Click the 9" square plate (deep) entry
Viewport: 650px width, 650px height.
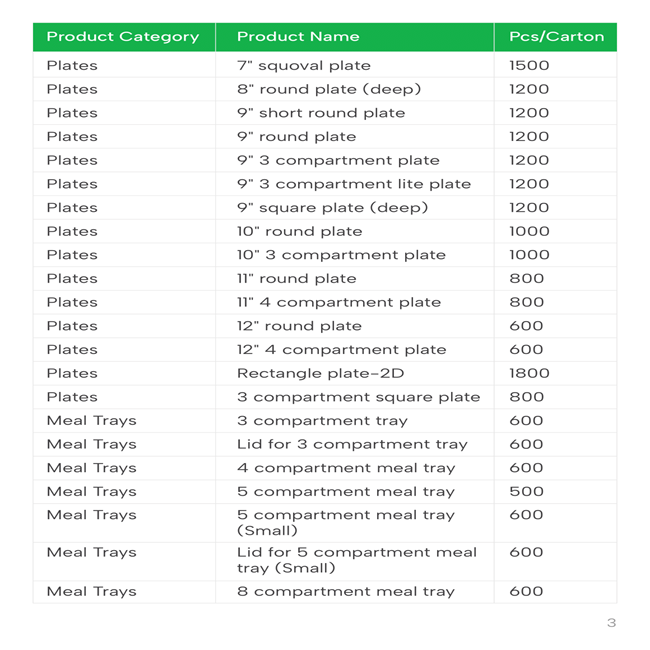[x=332, y=208]
